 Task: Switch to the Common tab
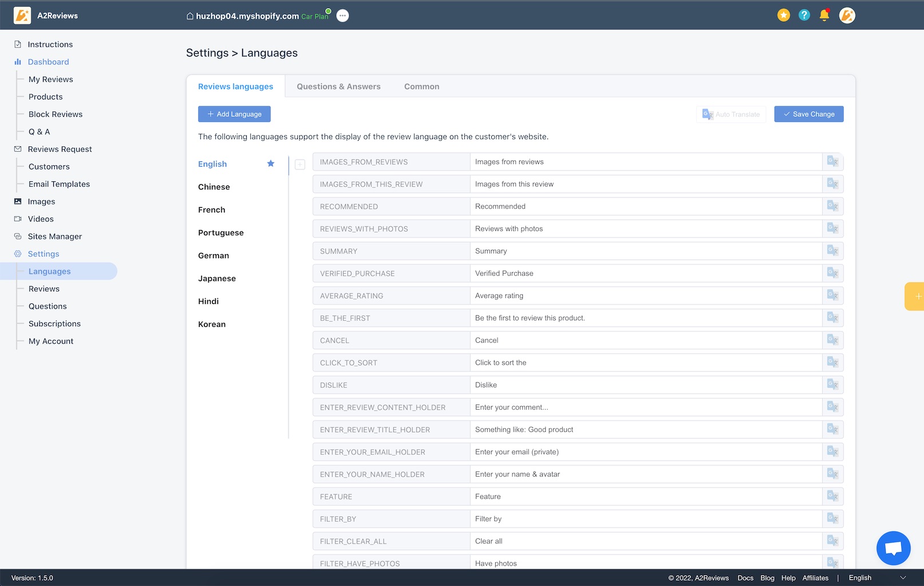(421, 86)
